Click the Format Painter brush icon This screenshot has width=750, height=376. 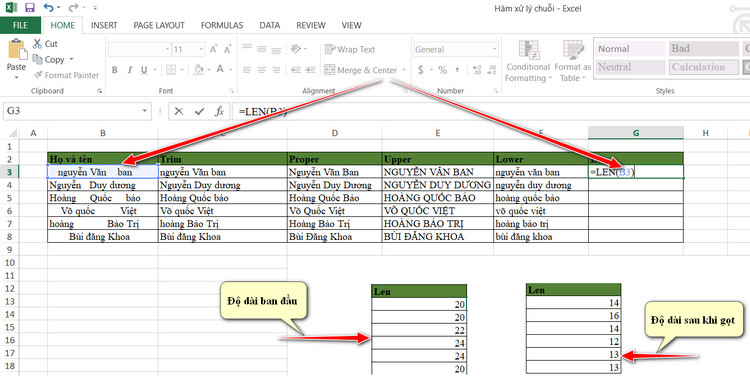(x=38, y=75)
